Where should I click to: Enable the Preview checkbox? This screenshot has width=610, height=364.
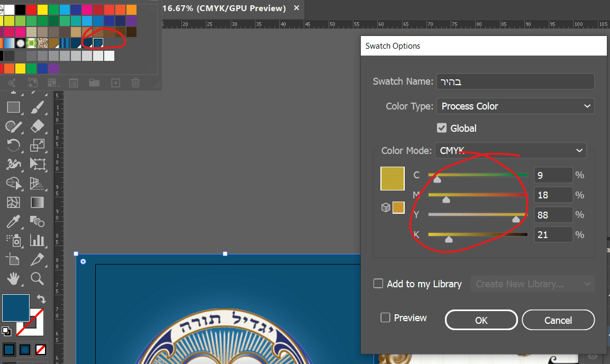pos(385,317)
